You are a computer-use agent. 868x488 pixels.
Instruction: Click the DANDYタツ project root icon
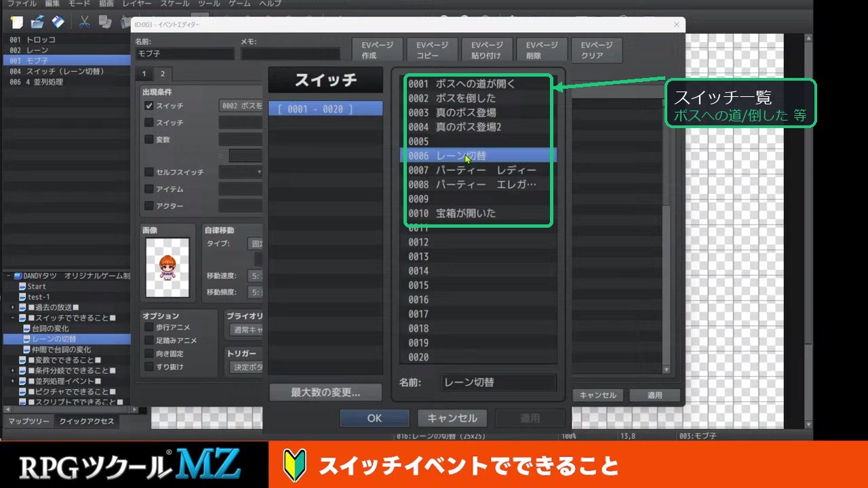point(18,277)
